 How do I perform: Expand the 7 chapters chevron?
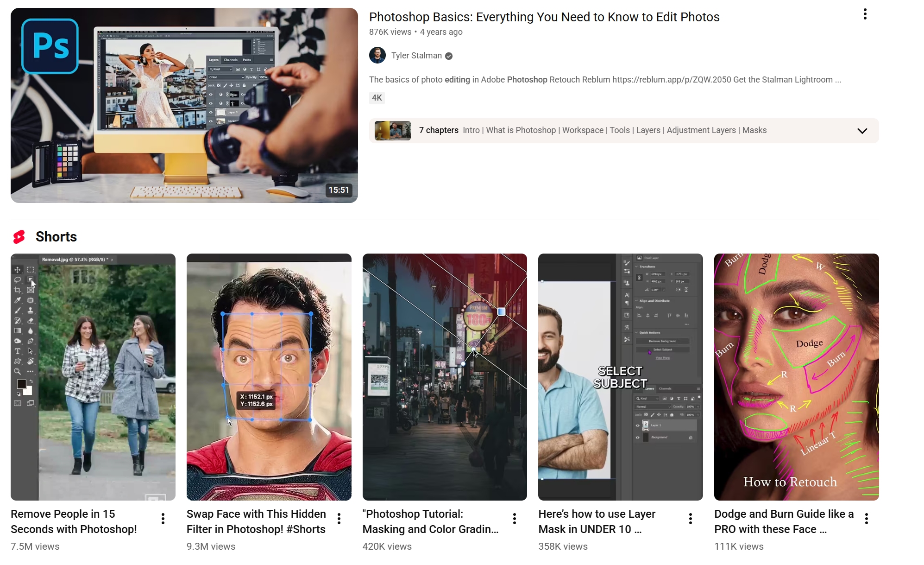coord(862,131)
